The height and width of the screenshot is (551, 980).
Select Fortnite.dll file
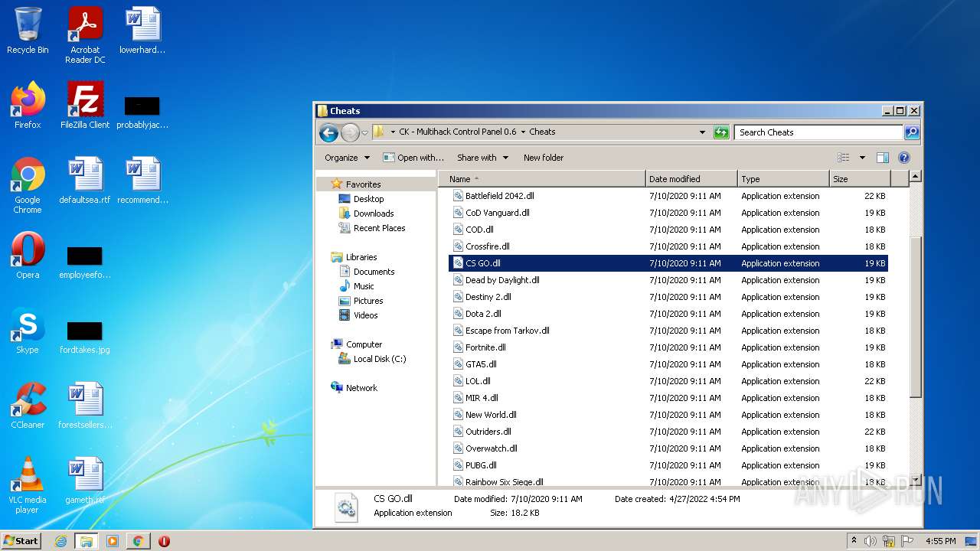coord(668,347)
